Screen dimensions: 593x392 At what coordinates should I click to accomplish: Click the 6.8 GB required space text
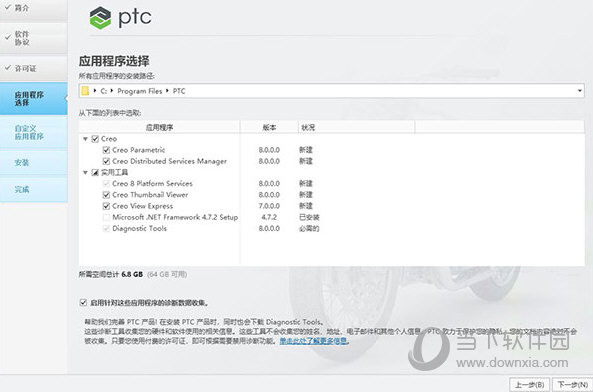click(x=132, y=274)
